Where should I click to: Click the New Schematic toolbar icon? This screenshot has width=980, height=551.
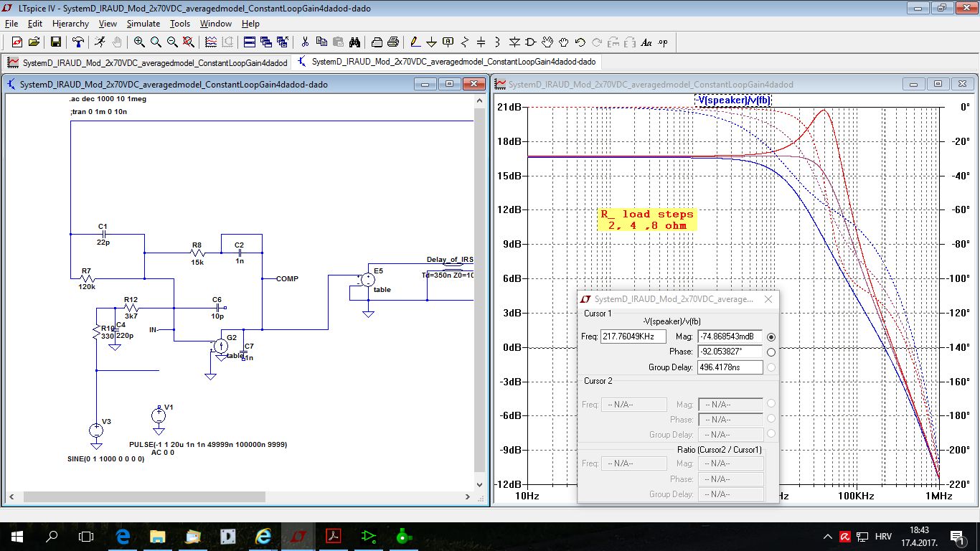[x=17, y=42]
